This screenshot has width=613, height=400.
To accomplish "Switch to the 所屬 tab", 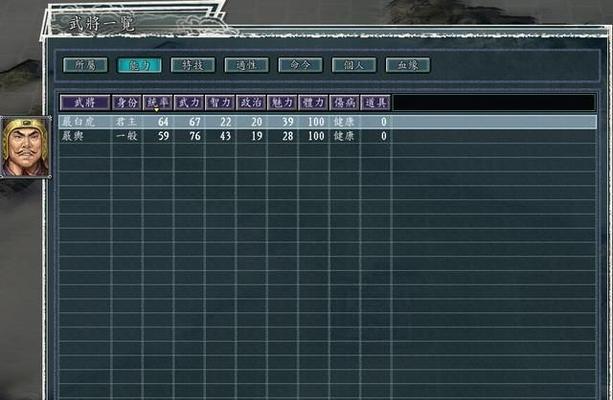I will (x=85, y=65).
